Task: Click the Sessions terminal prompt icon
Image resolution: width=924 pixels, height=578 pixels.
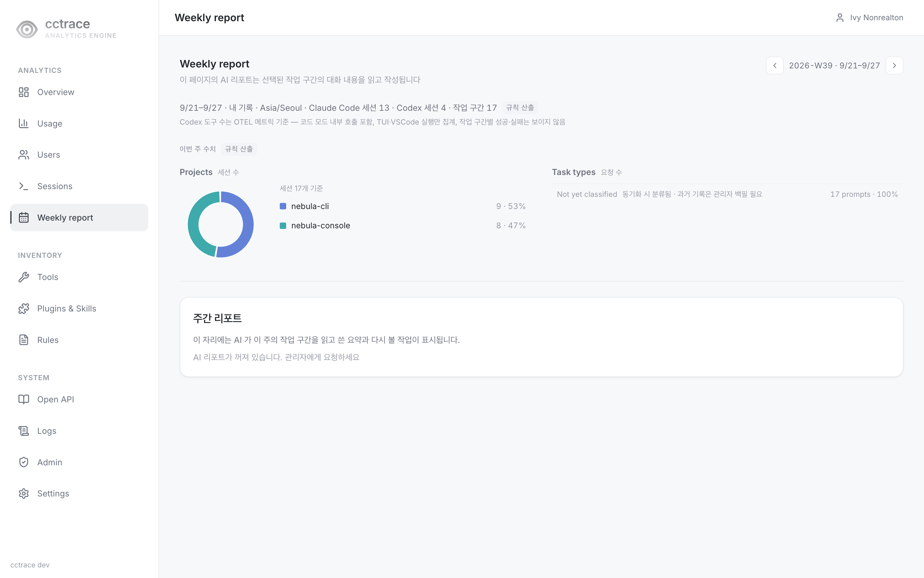Action: 24,186
